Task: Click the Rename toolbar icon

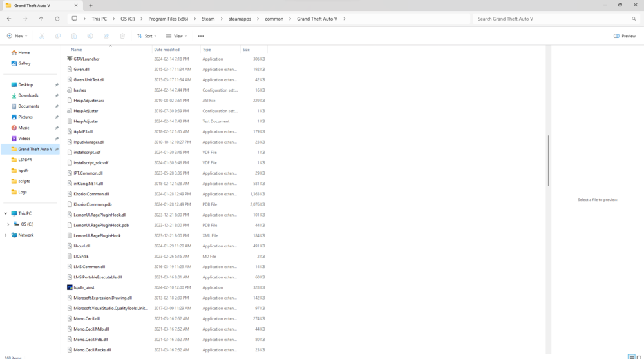Action: 90,36
